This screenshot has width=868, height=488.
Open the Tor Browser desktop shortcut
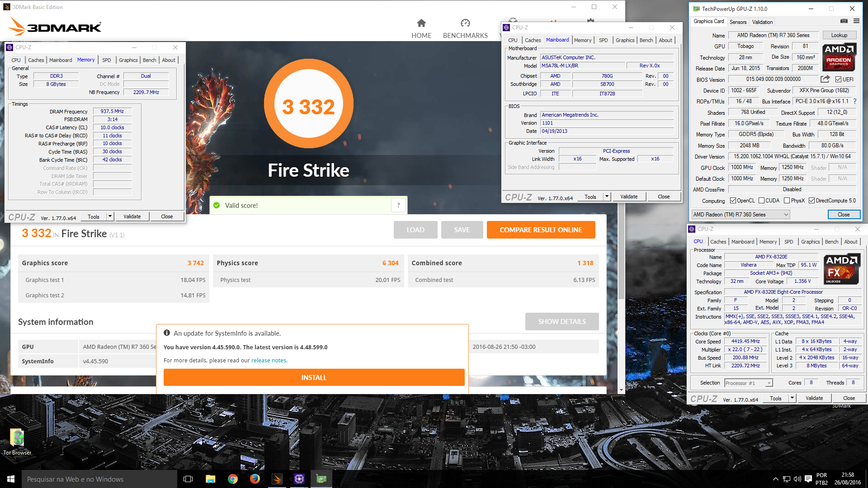point(17,441)
